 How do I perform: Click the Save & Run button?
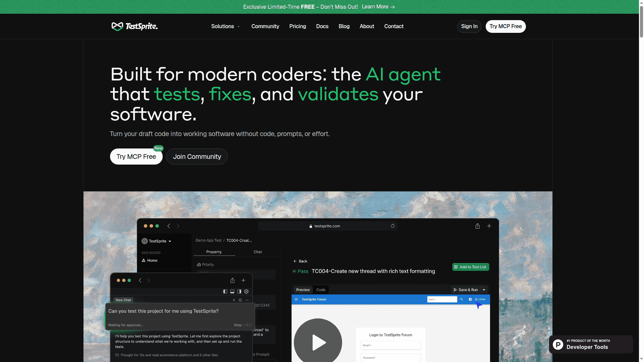point(466,290)
